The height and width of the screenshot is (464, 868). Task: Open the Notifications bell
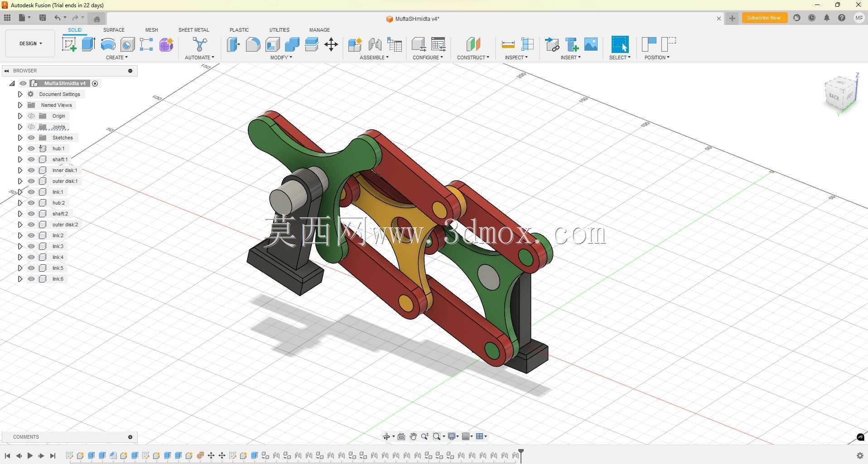click(x=827, y=18)
